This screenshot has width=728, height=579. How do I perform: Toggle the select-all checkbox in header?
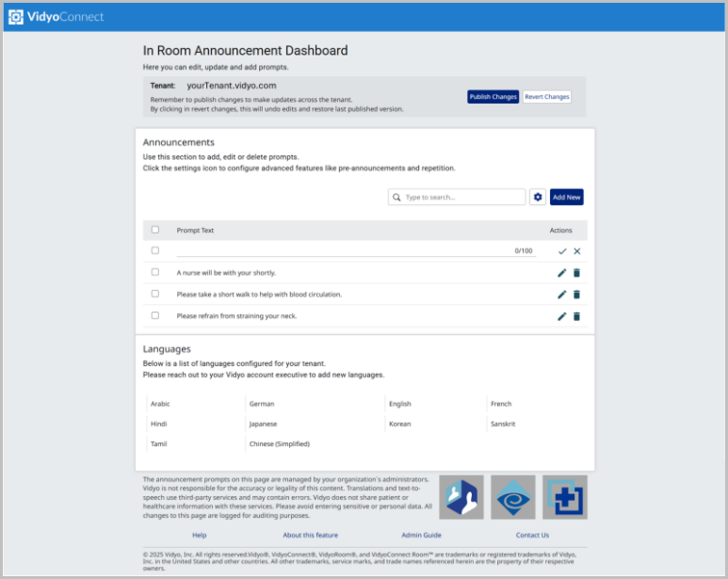(x=155, y=230)
